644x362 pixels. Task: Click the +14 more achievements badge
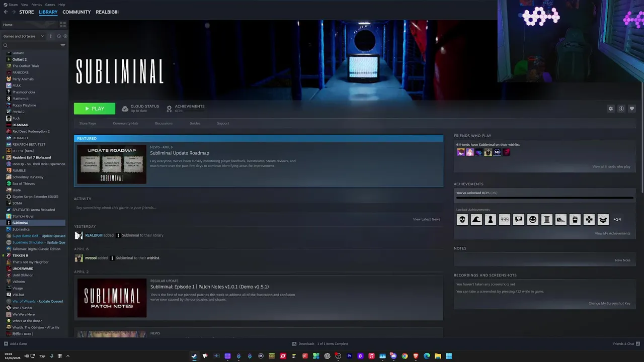[x=617, y=219]
